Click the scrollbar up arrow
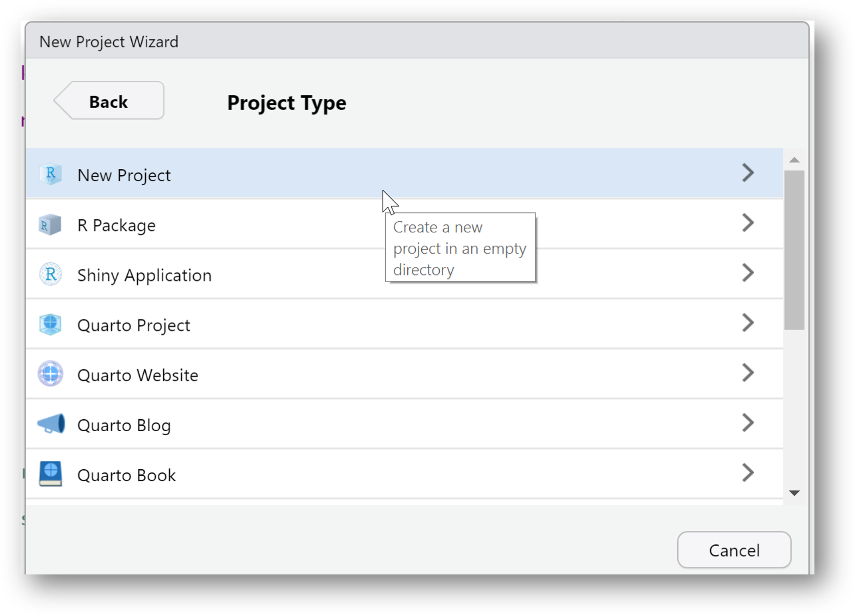 (794, 160)
